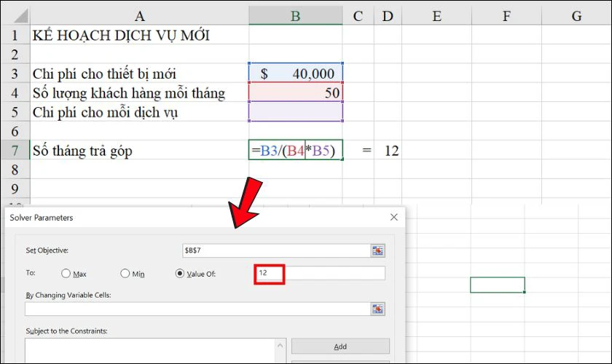Click cell C7 containing the equals sign
The image size is (612, 364).
click(x=358, y=150)
